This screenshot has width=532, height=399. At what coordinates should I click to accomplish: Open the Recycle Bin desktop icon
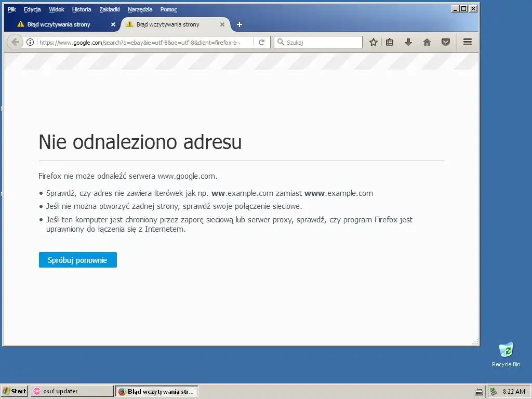pyautogui.click(x=506, y=354)
